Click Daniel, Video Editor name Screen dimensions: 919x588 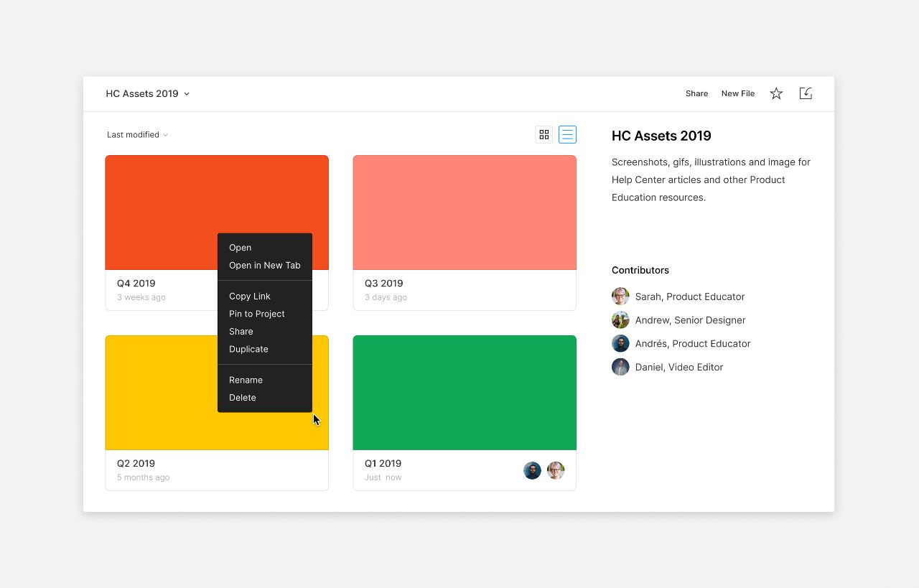[679, 367]
